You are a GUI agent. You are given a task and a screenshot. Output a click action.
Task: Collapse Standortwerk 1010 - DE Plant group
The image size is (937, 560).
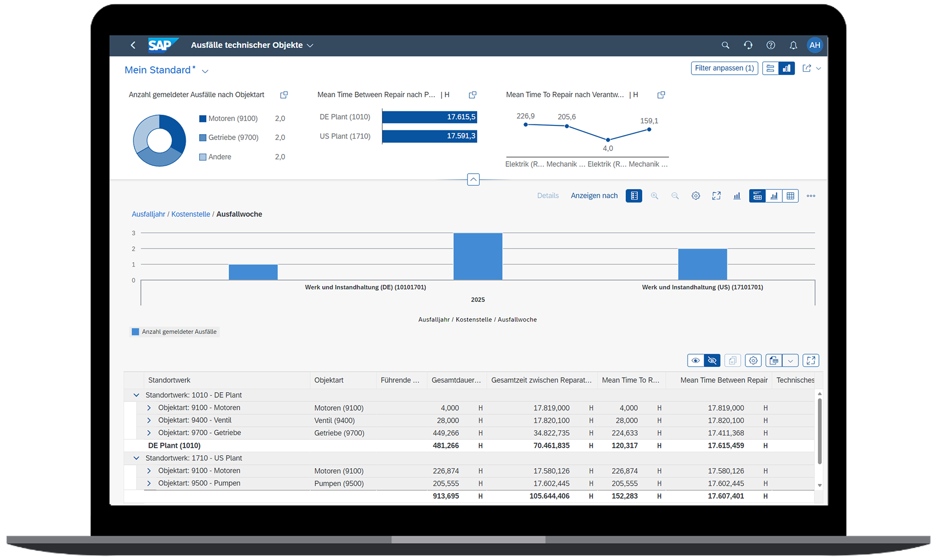tap(137, 396)
